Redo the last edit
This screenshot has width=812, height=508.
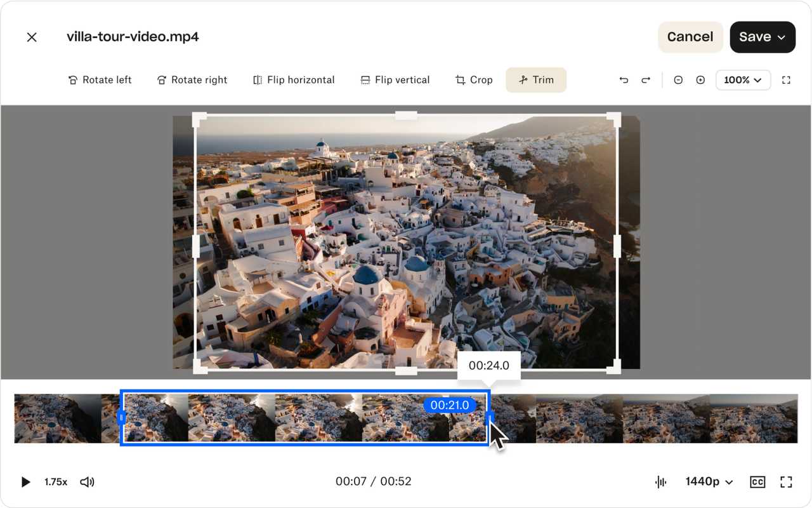[646, 79]
